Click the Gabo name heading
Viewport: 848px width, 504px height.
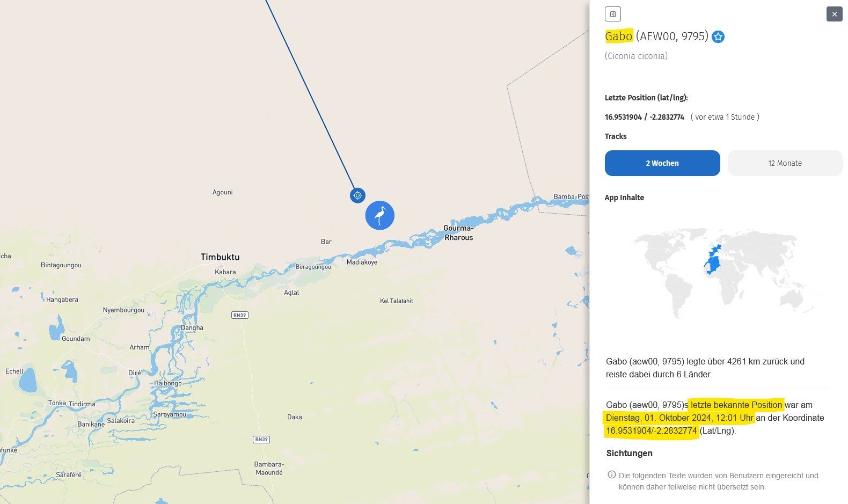pos(619,36)
